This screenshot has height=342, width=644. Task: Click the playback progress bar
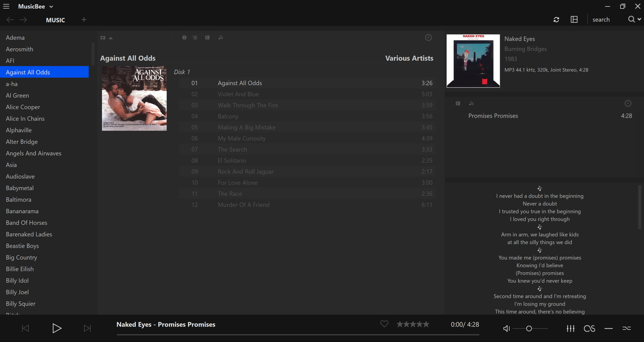pos(298,334)
